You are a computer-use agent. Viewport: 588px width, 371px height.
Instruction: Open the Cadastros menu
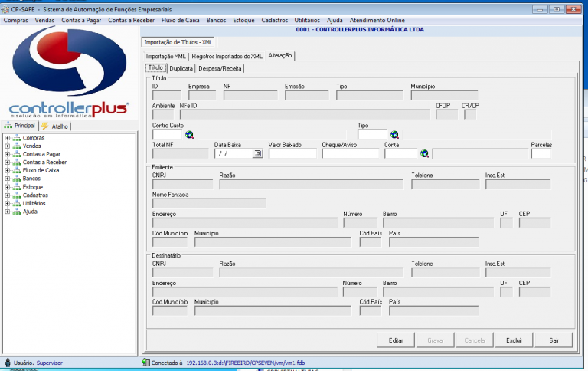click(x=275, y=20)
